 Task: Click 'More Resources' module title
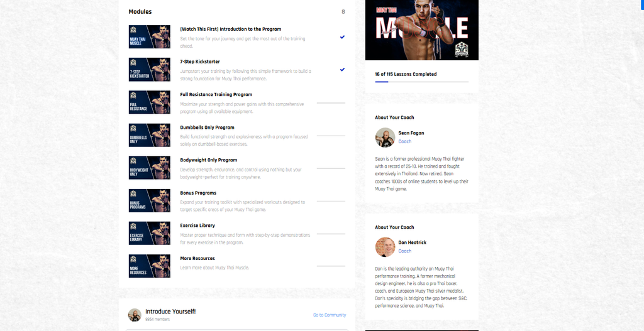(197, 258)
